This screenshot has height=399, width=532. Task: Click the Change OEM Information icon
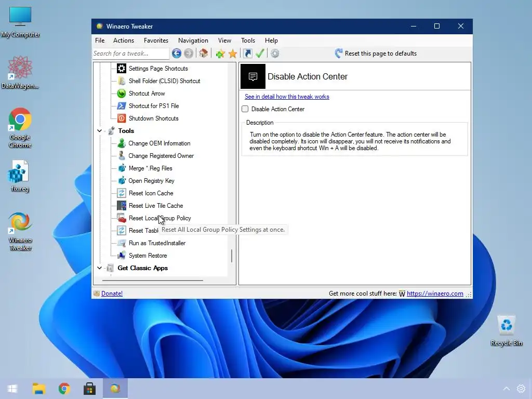pyautogui.click(x=122, y=143)
